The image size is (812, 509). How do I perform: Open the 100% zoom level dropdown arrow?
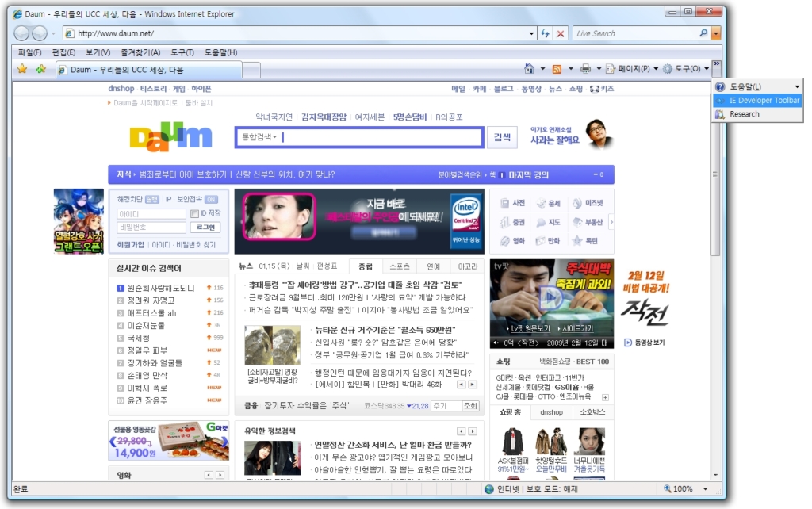pos(705,489)
